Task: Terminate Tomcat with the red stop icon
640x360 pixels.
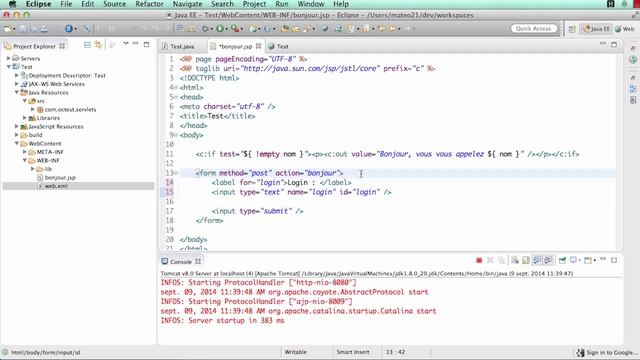Action: point(479,260)
